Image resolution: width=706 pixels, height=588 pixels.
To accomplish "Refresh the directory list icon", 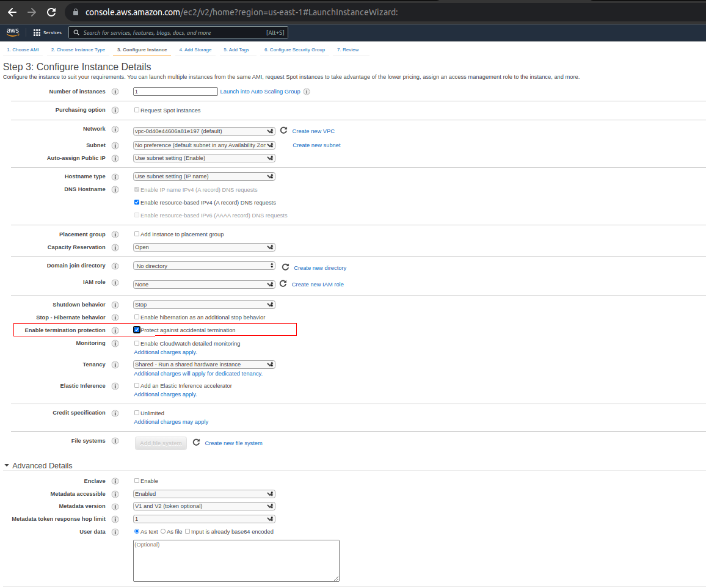I will click(x=285, y=267).
